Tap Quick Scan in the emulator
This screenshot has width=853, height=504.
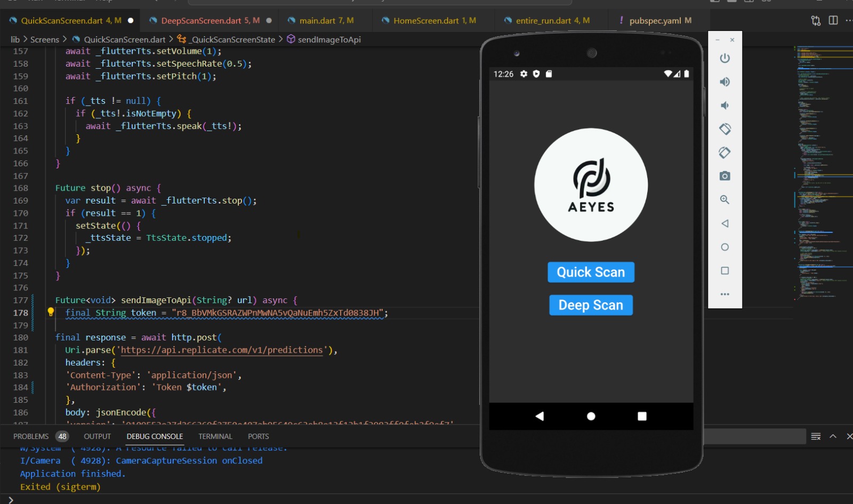pos(591,272)
